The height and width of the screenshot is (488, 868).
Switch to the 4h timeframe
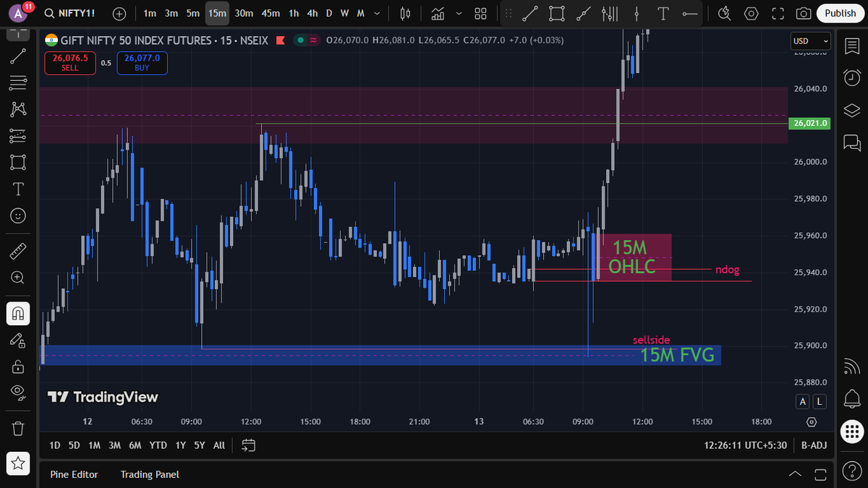[x=312, y=14]
